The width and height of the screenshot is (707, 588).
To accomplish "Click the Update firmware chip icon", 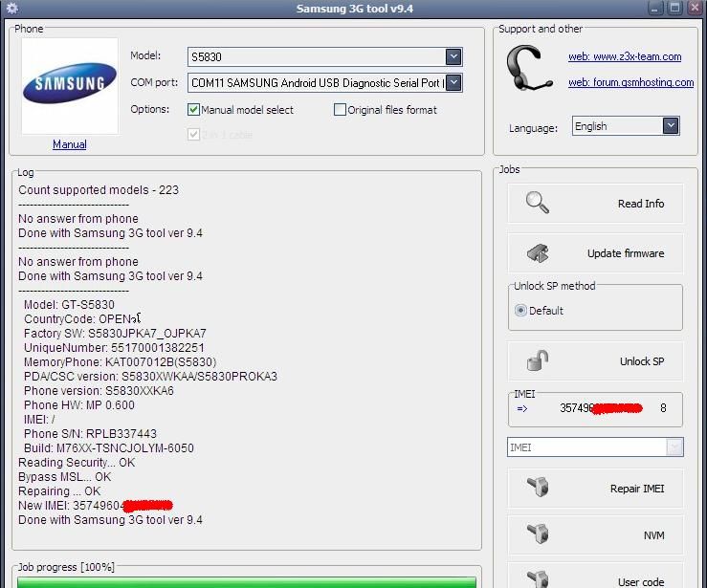I will pos(538,252).
